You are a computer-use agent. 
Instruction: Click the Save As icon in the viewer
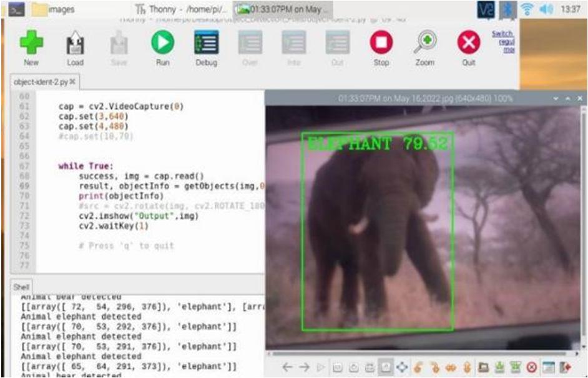(516, 367)
